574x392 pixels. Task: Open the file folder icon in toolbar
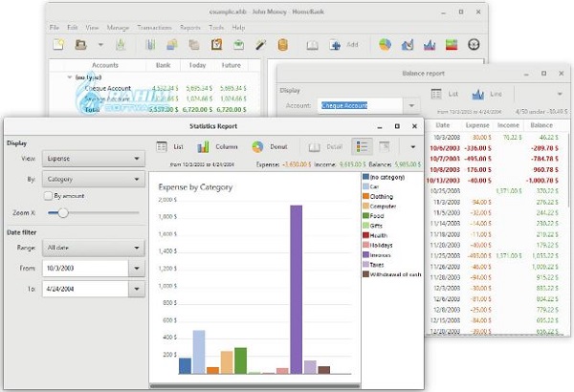[x=80, y=45]
